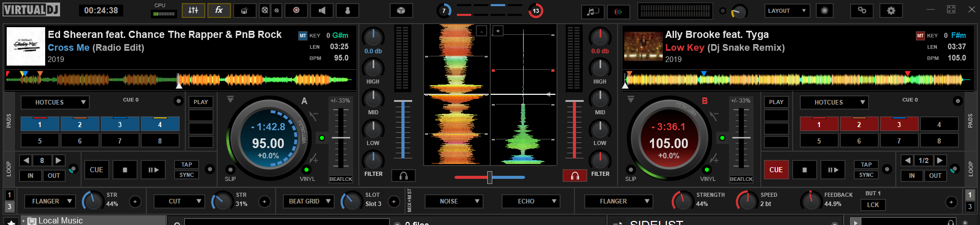Double deck A loop length with right arrow
The height and width of the screenshot is (225, 980).
point(59,160)
